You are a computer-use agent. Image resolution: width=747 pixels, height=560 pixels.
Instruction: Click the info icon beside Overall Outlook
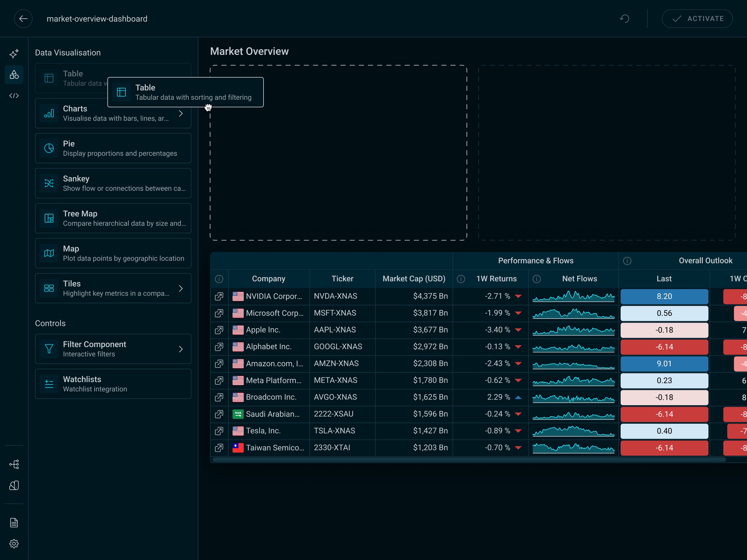(627, 261)
